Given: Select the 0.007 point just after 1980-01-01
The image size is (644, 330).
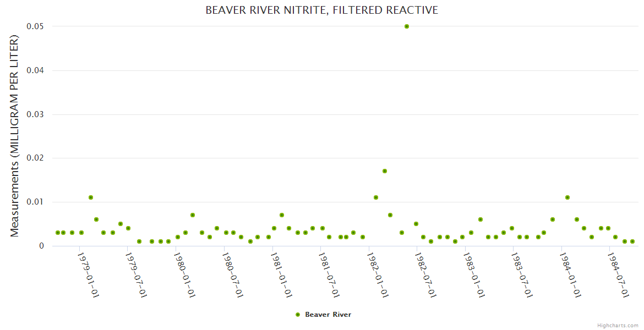Looking at the screenshot, I should (193, 215).
